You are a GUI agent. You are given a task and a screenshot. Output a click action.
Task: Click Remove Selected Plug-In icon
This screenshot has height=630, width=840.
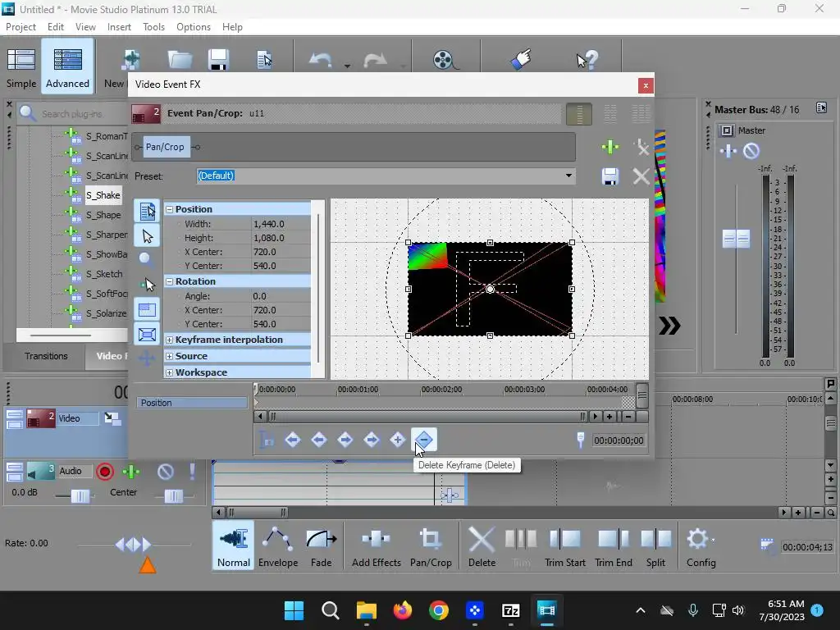[x=641, y=147]
